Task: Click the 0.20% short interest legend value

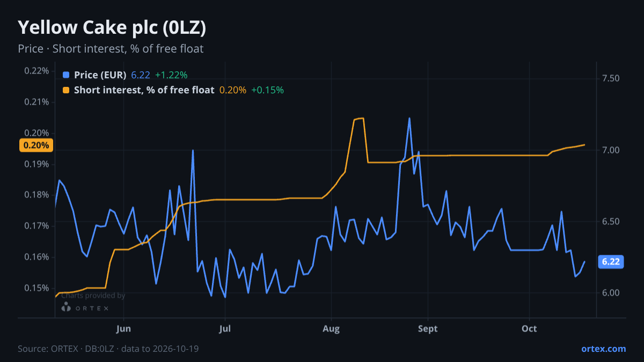Action: (233, 90)
